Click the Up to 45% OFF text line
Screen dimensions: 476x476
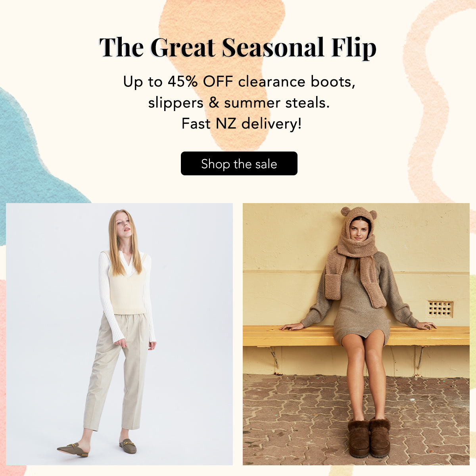239,82
